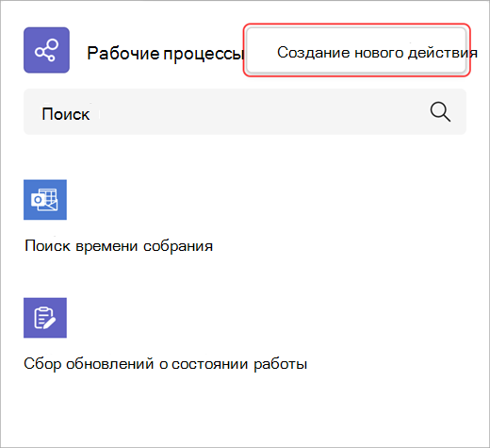Click the Рабочие процессы header title
The width and height of the screenshot is (490, 448).
166,53
